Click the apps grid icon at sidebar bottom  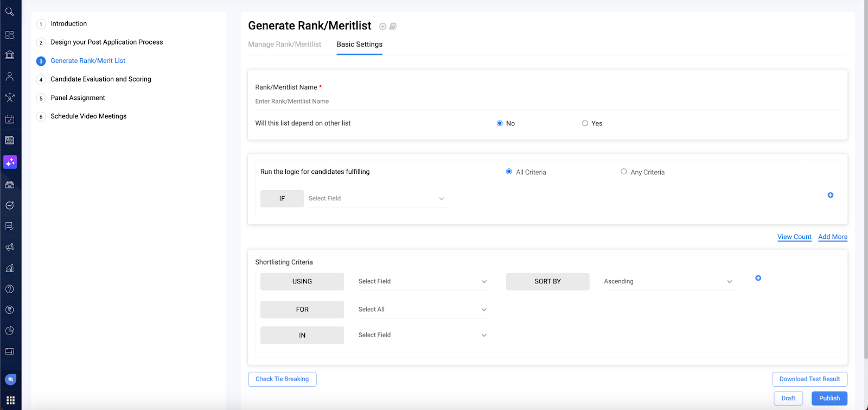10,400
